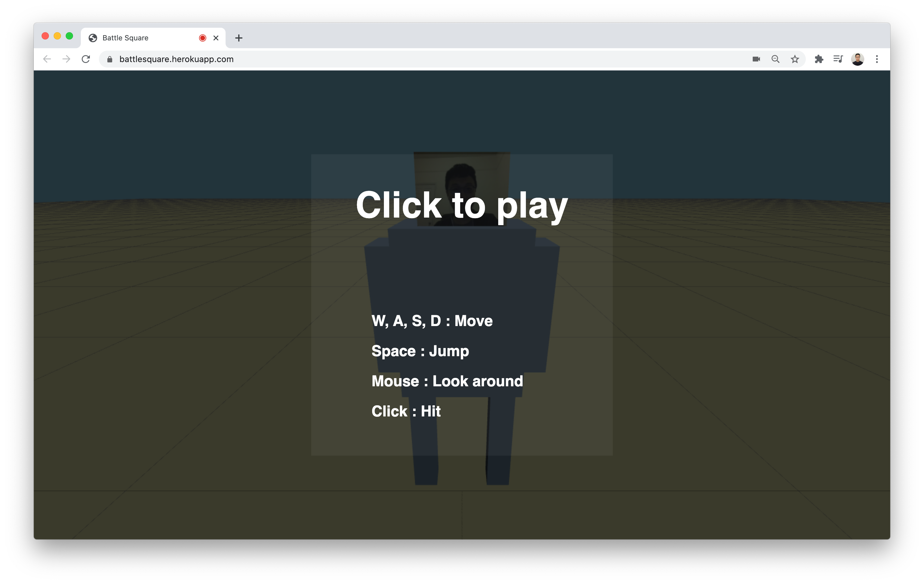The height and width of the screenshot is (584, 924).
Task: Click the padlock site info icon
Action: (110, 59)
